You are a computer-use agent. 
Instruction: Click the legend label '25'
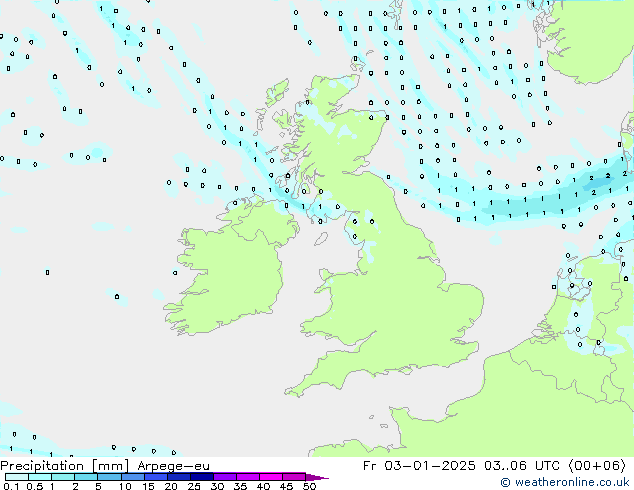[x=194, y=486]
